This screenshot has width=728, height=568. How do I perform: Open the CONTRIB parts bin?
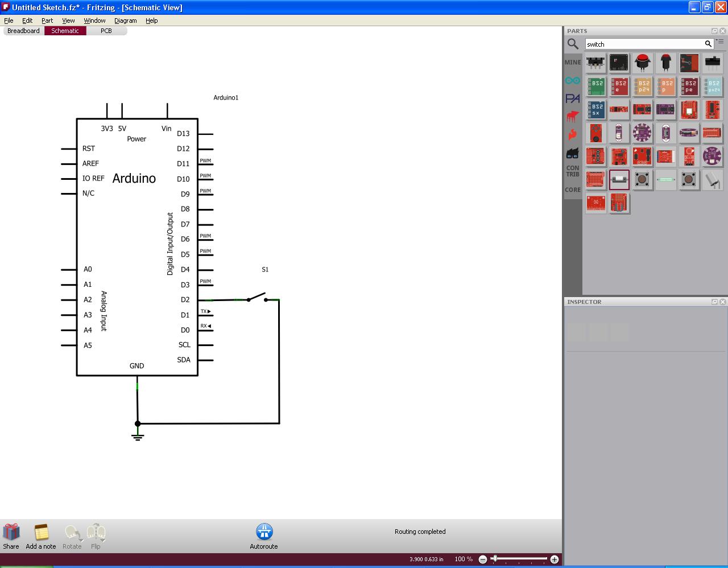[x=573, y=171]
